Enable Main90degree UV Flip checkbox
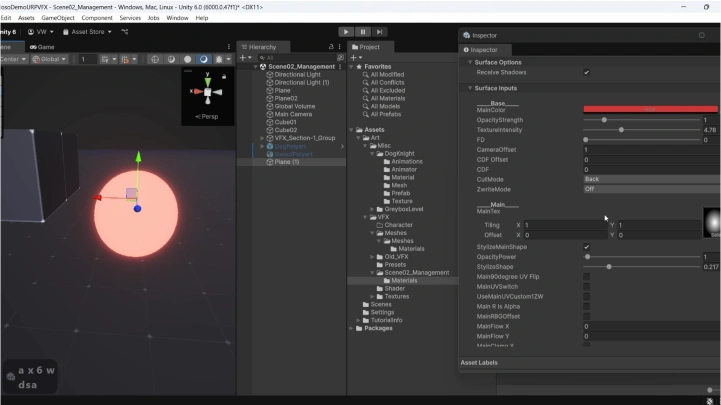Viewport: 721px width, 405px height. (x=586, y=277)
